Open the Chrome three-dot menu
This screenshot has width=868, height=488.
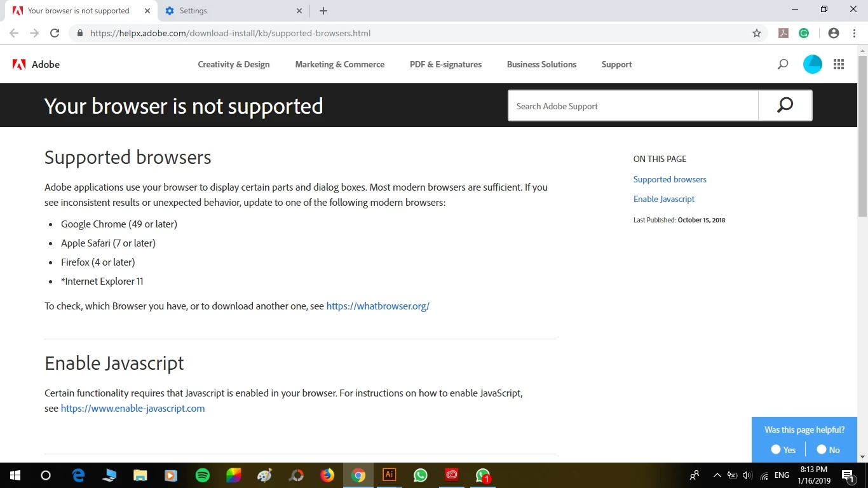[853, 33]
